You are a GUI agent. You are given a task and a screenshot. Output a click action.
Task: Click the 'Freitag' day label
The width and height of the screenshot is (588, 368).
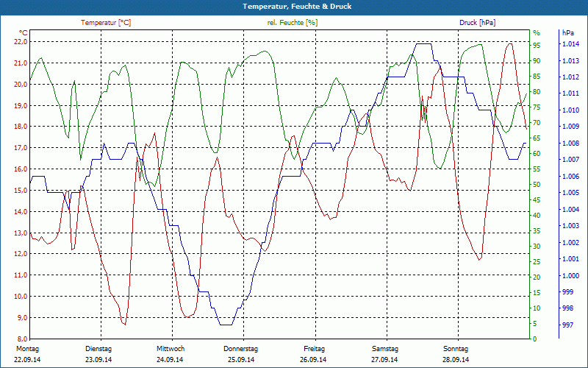coord(315,348)
